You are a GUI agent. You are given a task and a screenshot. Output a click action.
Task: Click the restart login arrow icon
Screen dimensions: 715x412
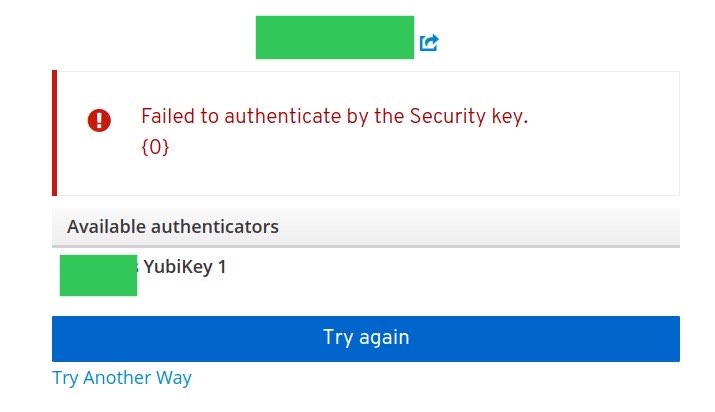[x=429, y=43]
